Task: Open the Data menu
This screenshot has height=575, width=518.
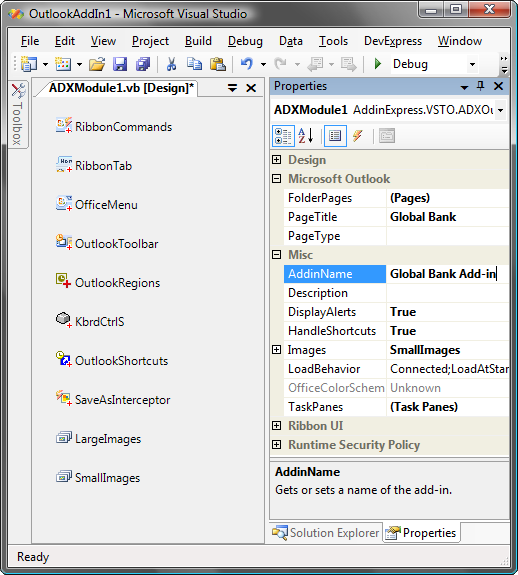Action: click(x=291, y=41)
